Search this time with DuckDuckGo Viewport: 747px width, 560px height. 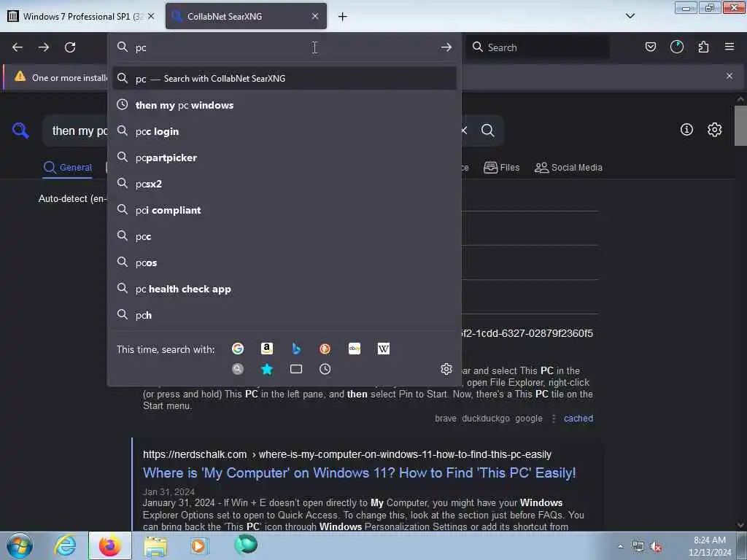[325, 349]
